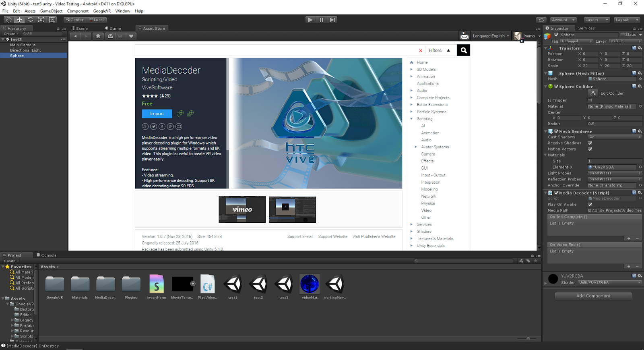644x350 pixels.
Task: Switch to the Console tab
Action: pyautogui.click(x=47, y=255)
